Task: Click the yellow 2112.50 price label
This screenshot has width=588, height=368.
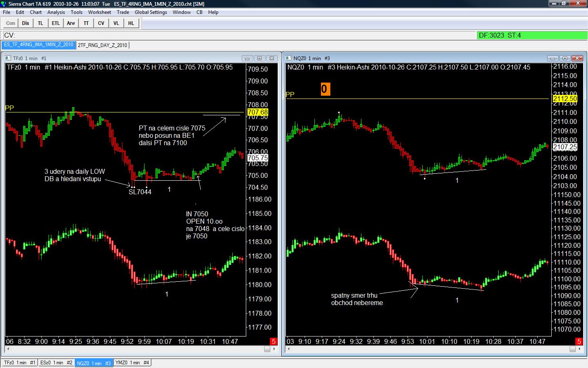Action: pos(565,99)
